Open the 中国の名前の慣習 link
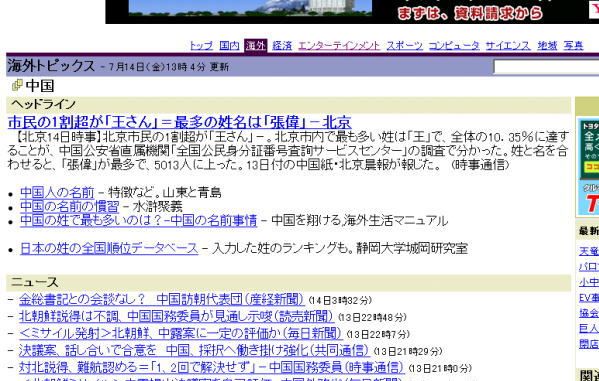This screenshot has height=381, width=599. pyautogui.click(x=70, y=206)
